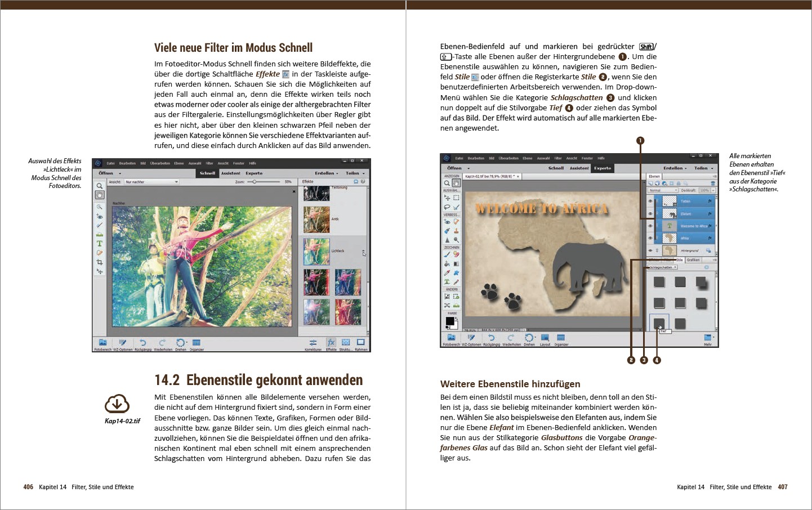Toggle visibility of the Tatzen layer
The width and height of the screenshot is (812, 510).
pos(650,201)
